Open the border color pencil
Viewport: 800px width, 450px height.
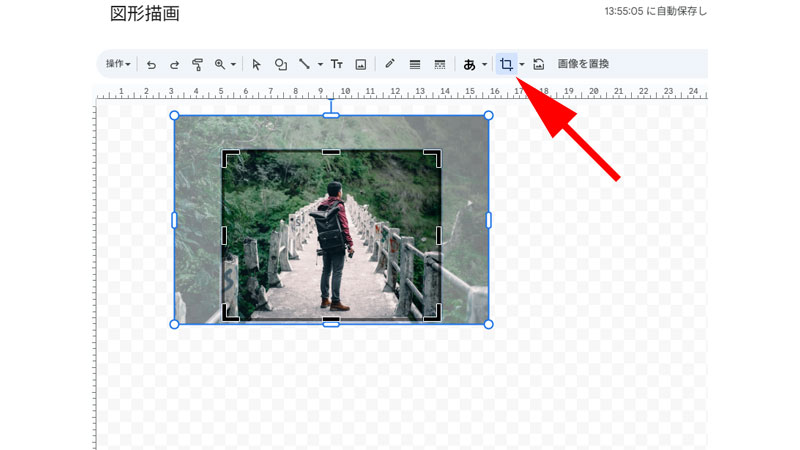click(390, 64)
